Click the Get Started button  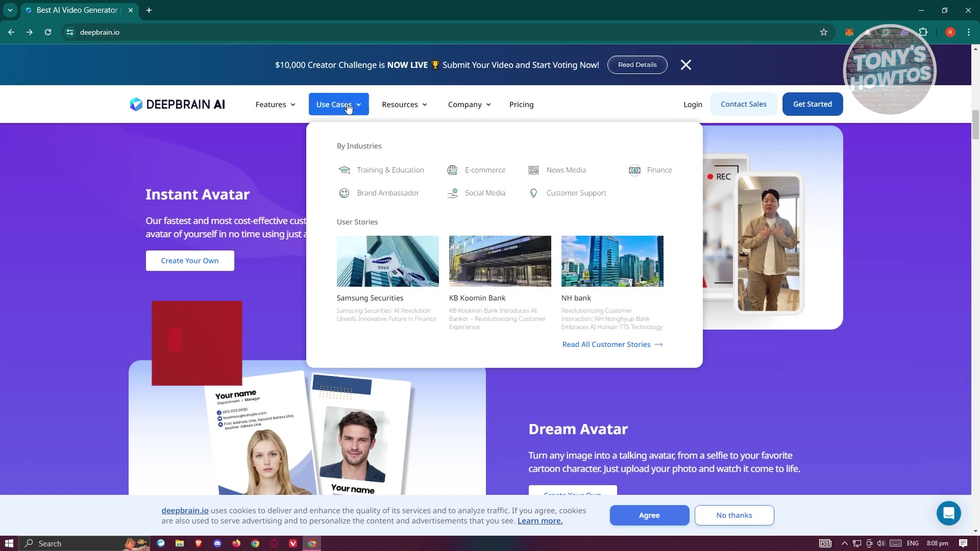click(x=813, y=104)
